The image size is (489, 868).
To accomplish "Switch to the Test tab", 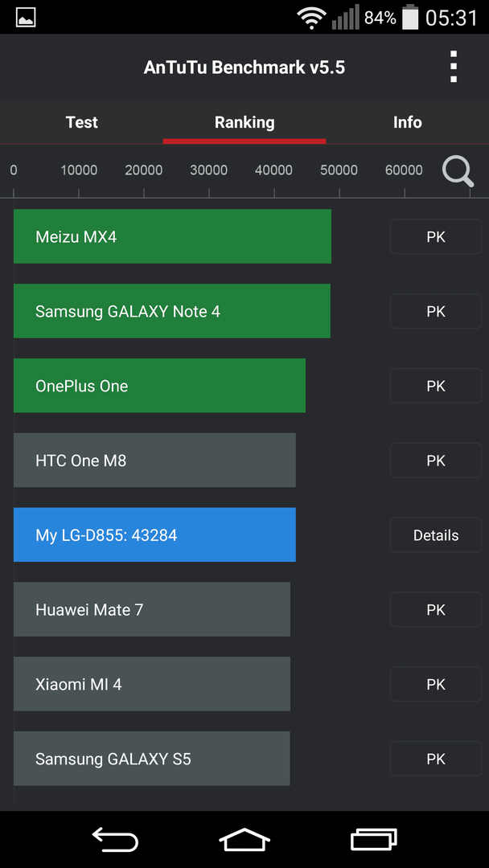I will [81, 122].
